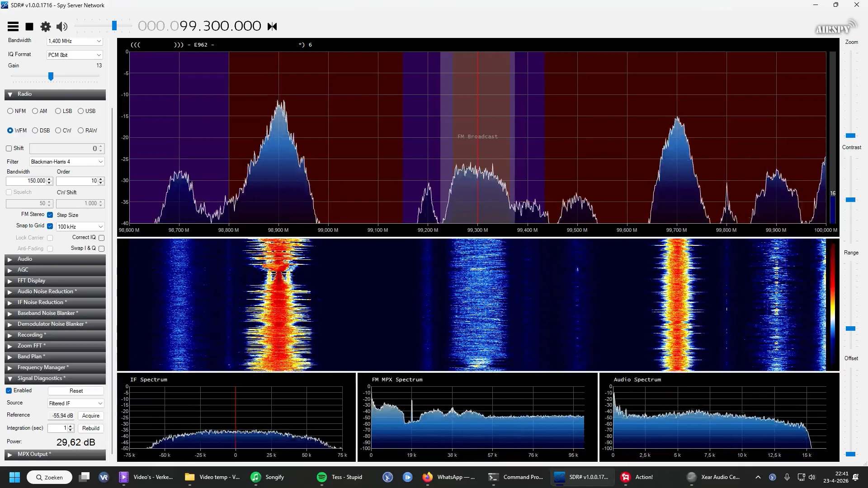Click the Zoom slider handle
The width and height of the screenshot is (868, 488).
coord(850,136)
